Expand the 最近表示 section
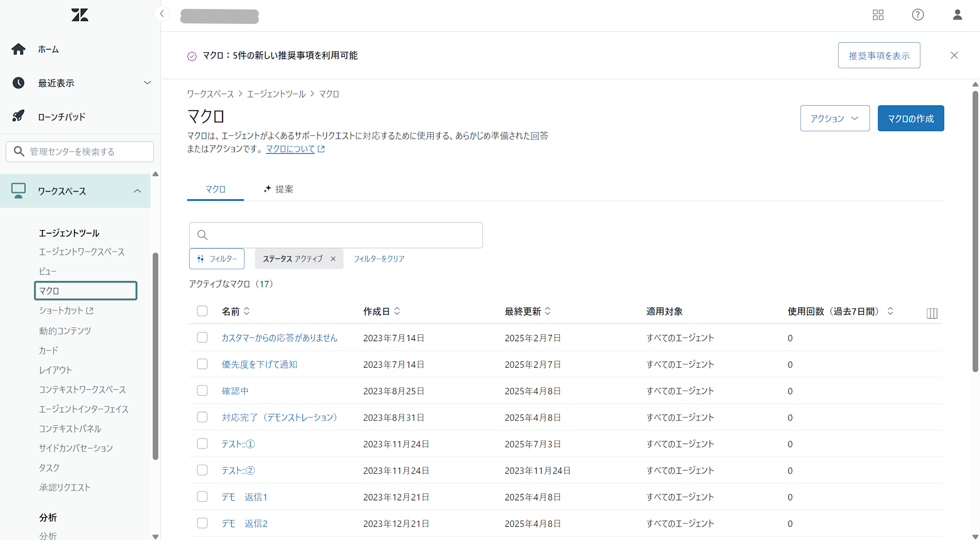This screenshot has height=540, width=980. click(147, 83)
